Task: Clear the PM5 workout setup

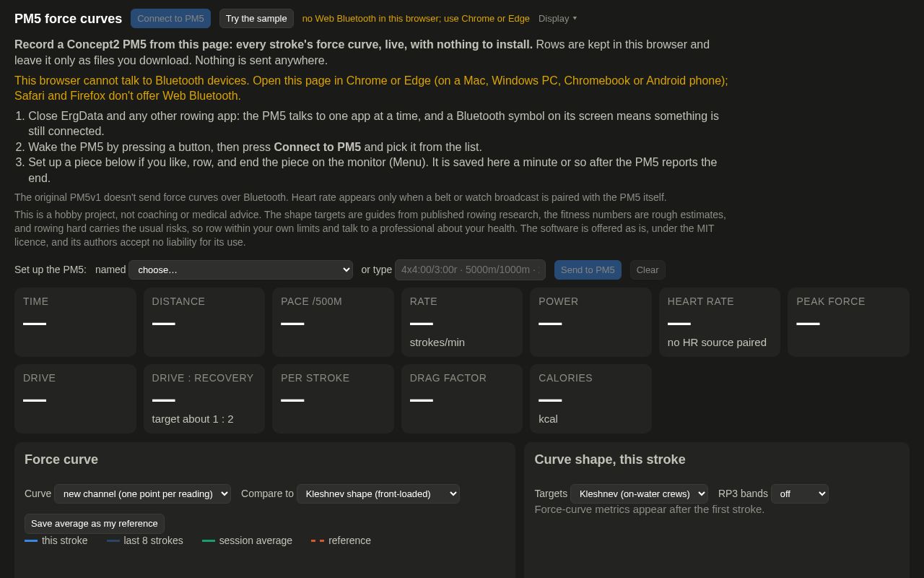Action: point(648,269)
